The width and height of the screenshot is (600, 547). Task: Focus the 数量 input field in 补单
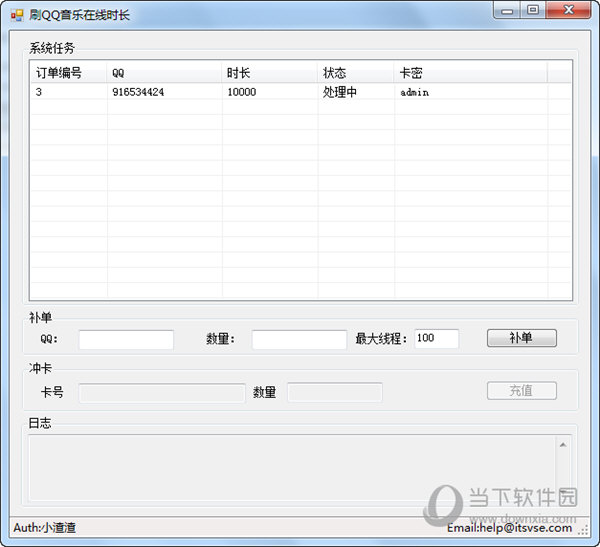pos(299,339)
